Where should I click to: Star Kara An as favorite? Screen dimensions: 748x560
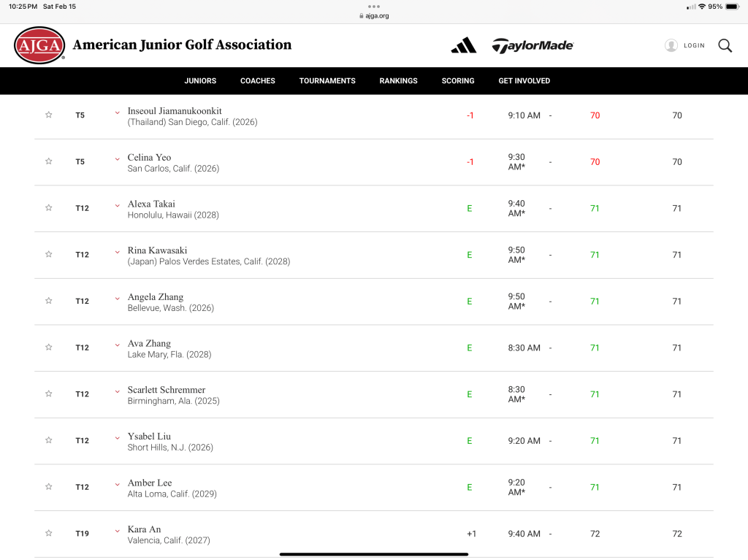[x=49, y=534]
